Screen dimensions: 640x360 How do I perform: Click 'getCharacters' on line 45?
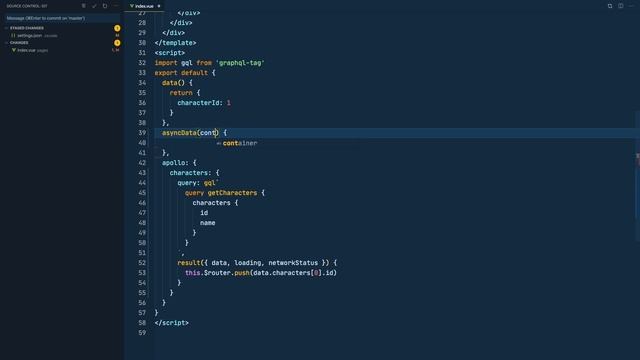[x=232, y=193]
